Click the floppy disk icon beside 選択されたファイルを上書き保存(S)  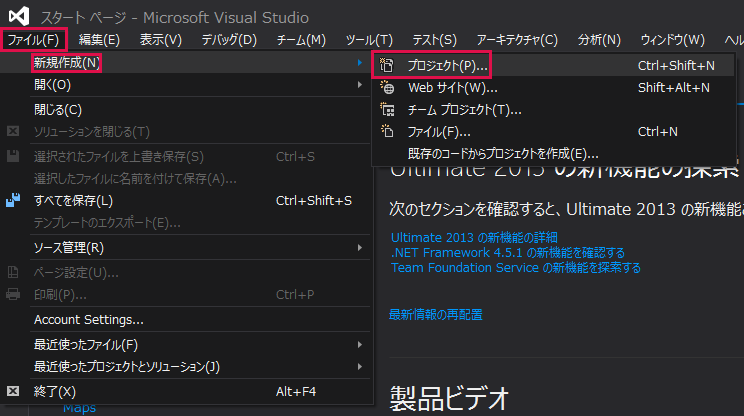click(x=13, y=156)
